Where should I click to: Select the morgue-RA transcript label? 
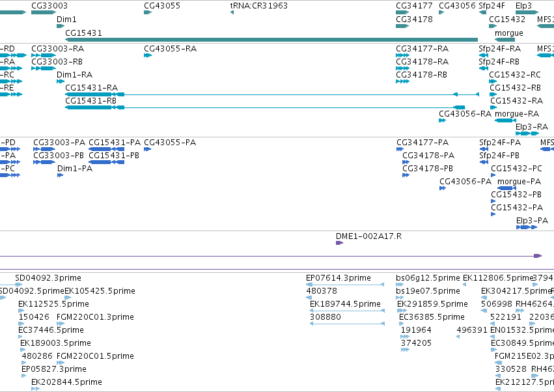click(517, 113)
